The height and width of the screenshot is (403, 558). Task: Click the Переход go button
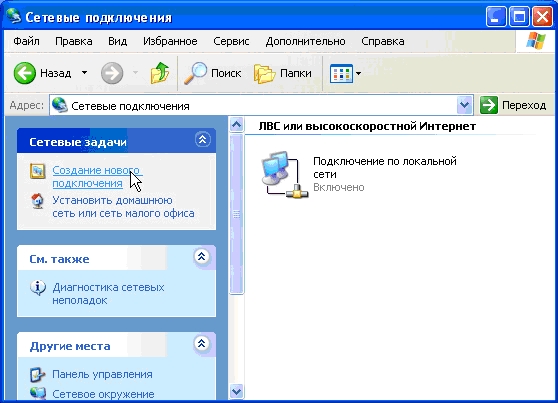coord(513,105)
